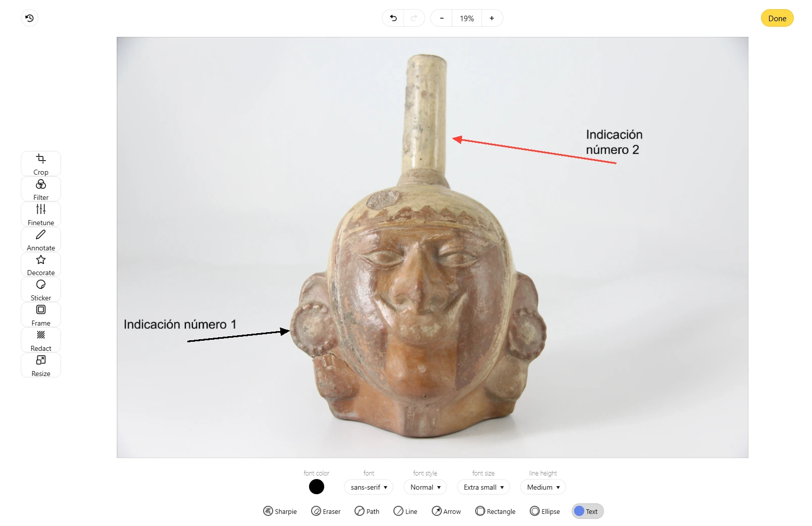Open the Frame tool

point(41,314)
